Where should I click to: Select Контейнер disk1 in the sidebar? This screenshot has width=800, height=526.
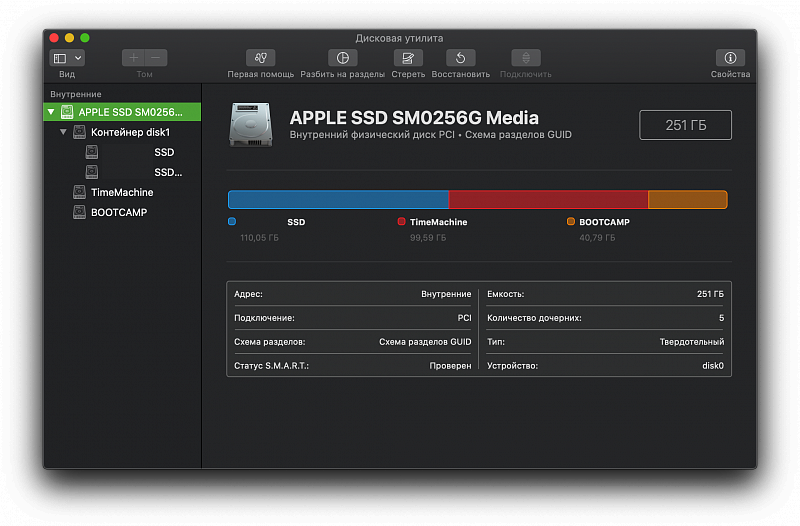130,132
